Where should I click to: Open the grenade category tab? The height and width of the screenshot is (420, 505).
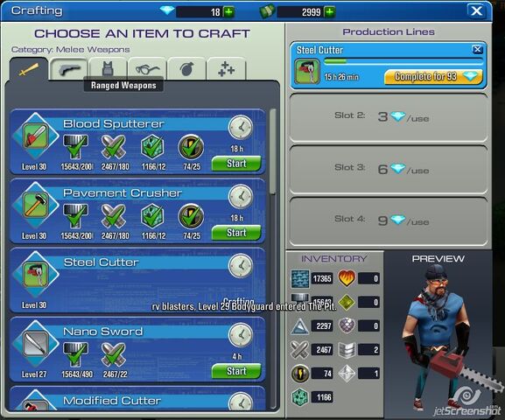[186, 68]
